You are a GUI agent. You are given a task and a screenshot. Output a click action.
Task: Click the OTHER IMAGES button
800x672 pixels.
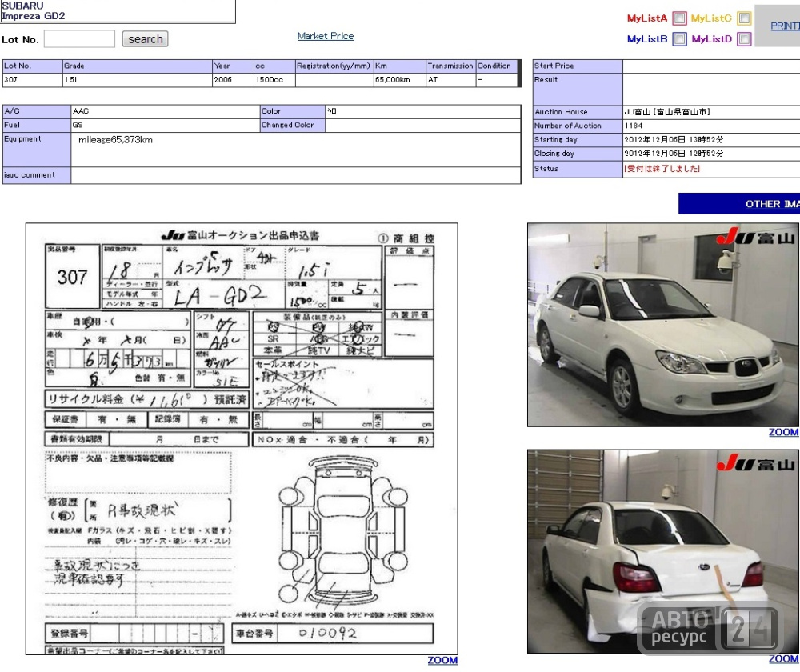click(x=739, y=203)
